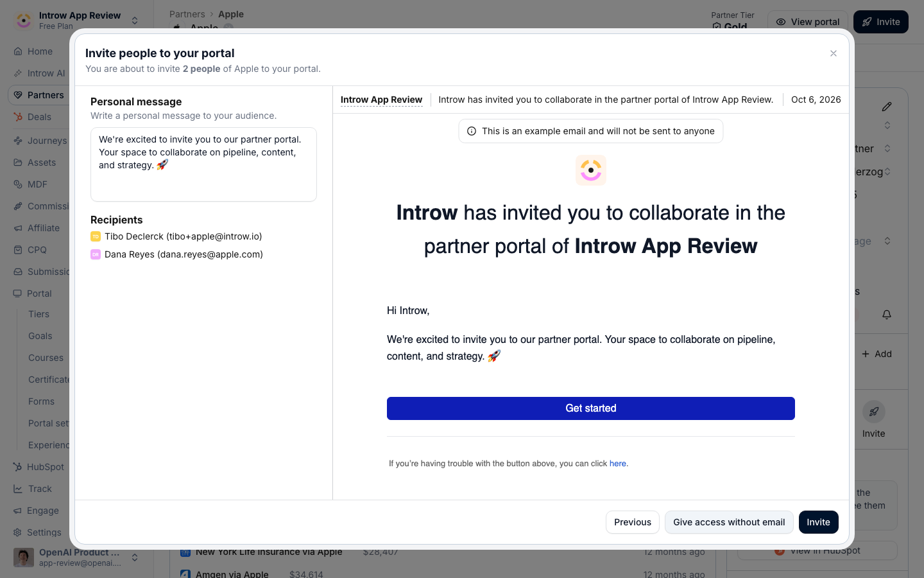Click the Portal monitor icon in sidebar

(17, 293)
